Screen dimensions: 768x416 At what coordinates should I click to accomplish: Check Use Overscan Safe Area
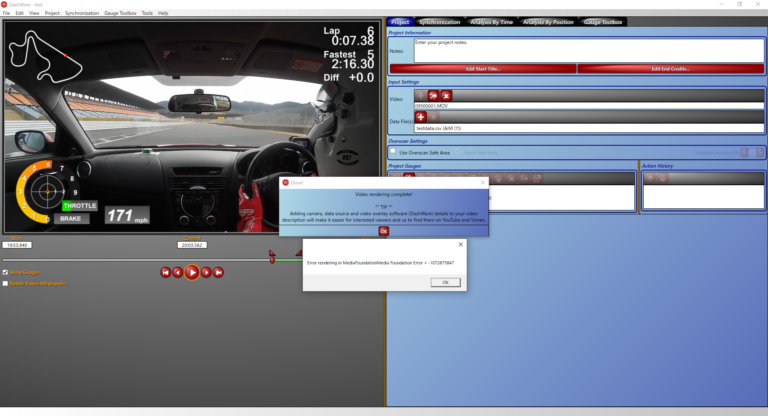pyautogui.click(x=392, y=152)
